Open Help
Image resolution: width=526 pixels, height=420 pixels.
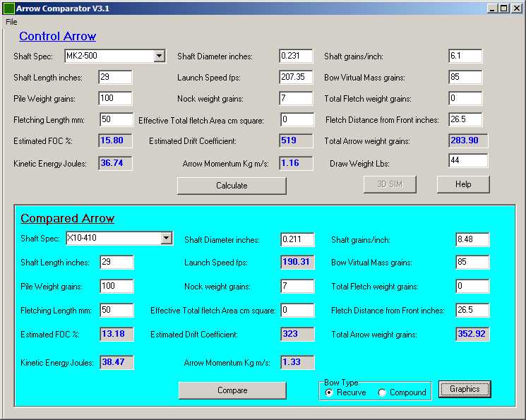point(463,184)
